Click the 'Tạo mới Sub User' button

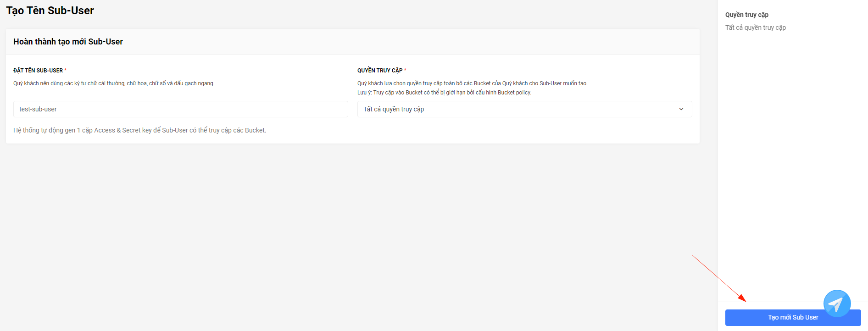tap(793, 318)
